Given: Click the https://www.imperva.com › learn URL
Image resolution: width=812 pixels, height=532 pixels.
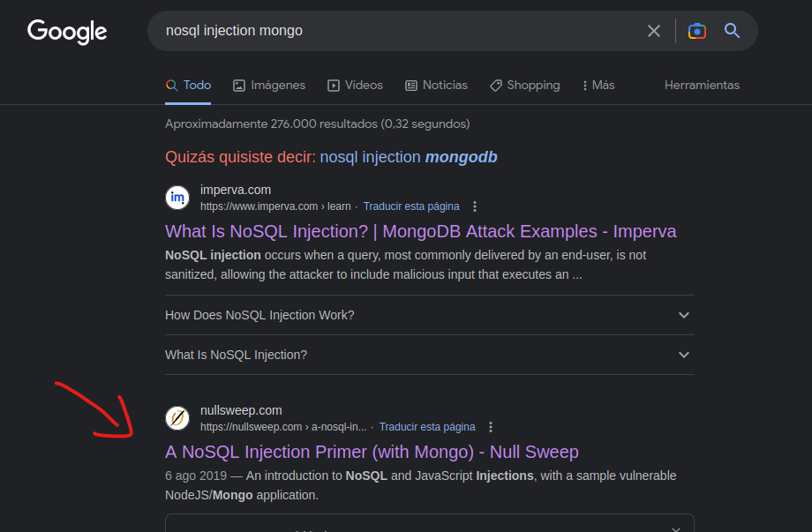Looking at the screenshot, I should pyautogui.click(x=275, y=206).
